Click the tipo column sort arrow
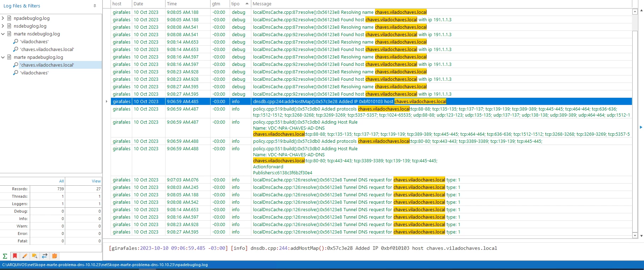The height and width of the screenshot is (270, 644). click(x=247, y=4)
